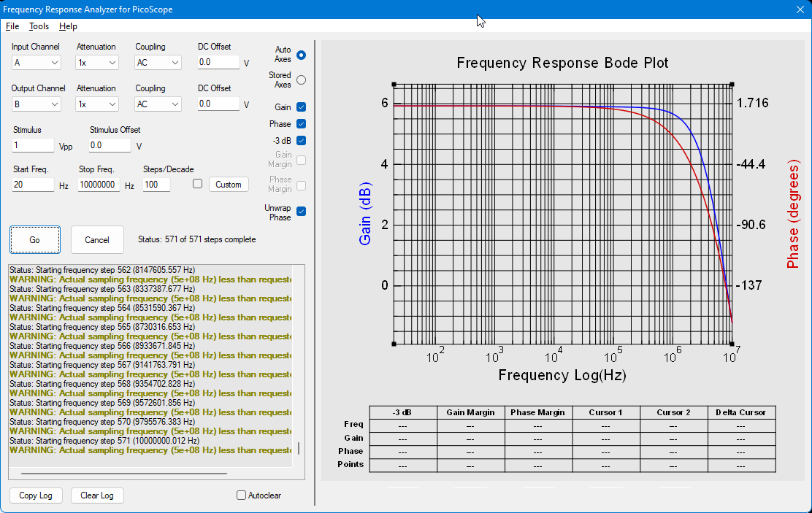Expand the Output Channel B dropdown
Viewport: 812px width, 513px height.
[x=37, y=104]
